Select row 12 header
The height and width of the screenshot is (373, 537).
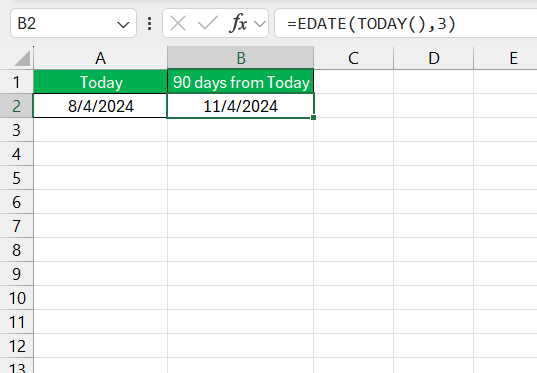click(16, 346)
